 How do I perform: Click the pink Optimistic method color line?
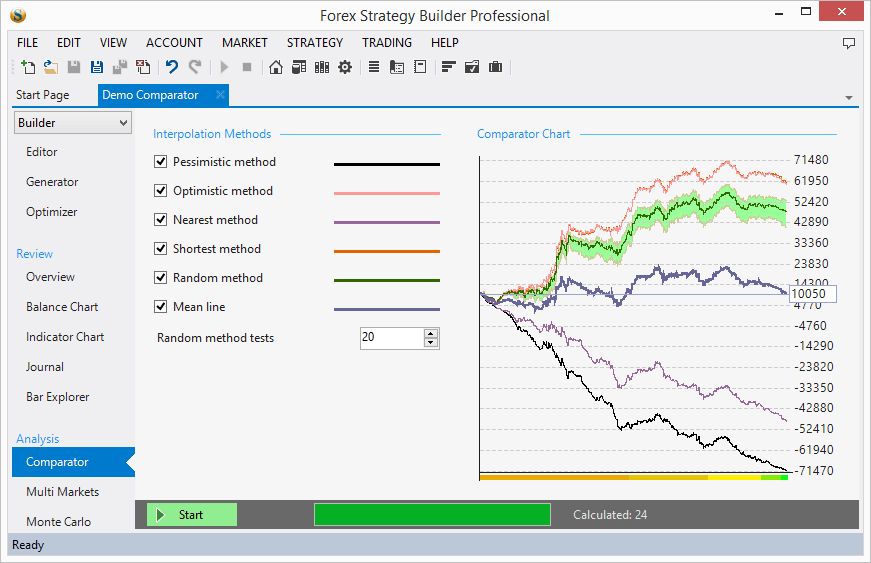387,193
